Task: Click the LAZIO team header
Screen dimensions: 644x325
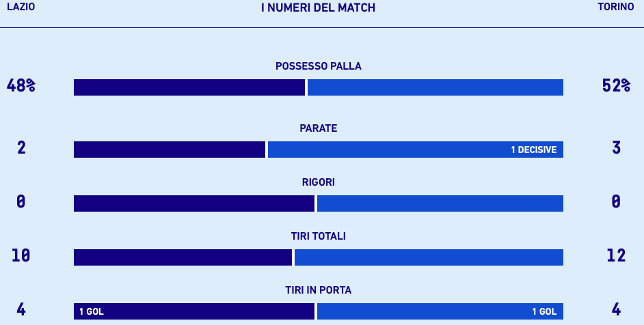Action: tap(21, 6)
